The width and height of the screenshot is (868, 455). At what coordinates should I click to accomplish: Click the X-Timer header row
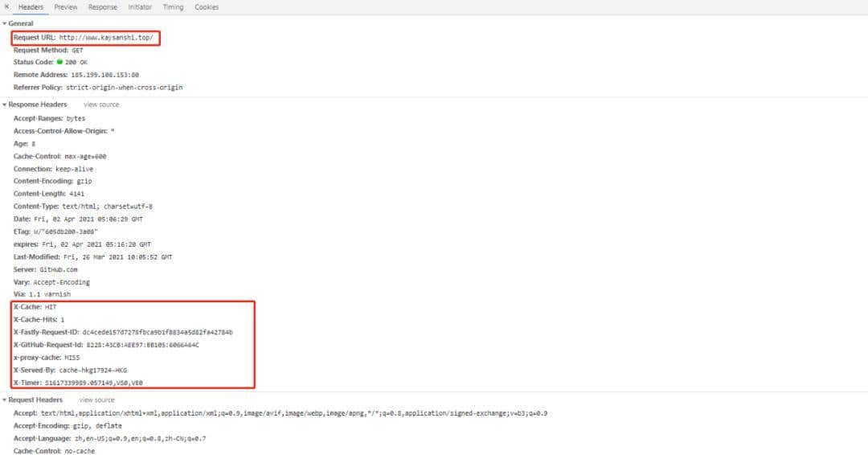[78, 383]
